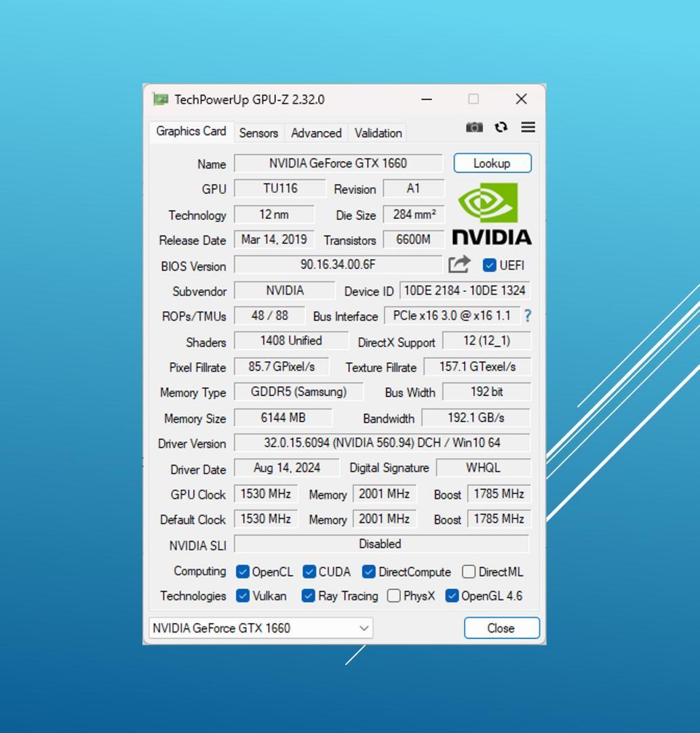Screen dimensions: 700x733
Task: Click the bus interface question mark
Action: [x=528, y=316]
